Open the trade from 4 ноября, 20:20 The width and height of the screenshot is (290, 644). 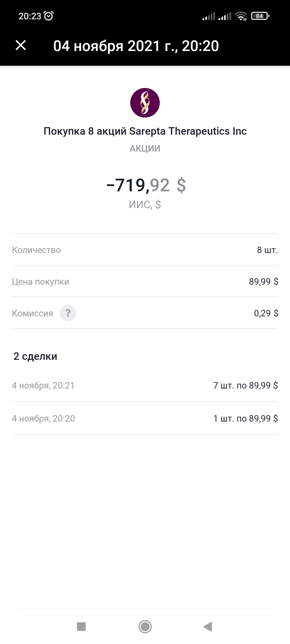(145, 418)
